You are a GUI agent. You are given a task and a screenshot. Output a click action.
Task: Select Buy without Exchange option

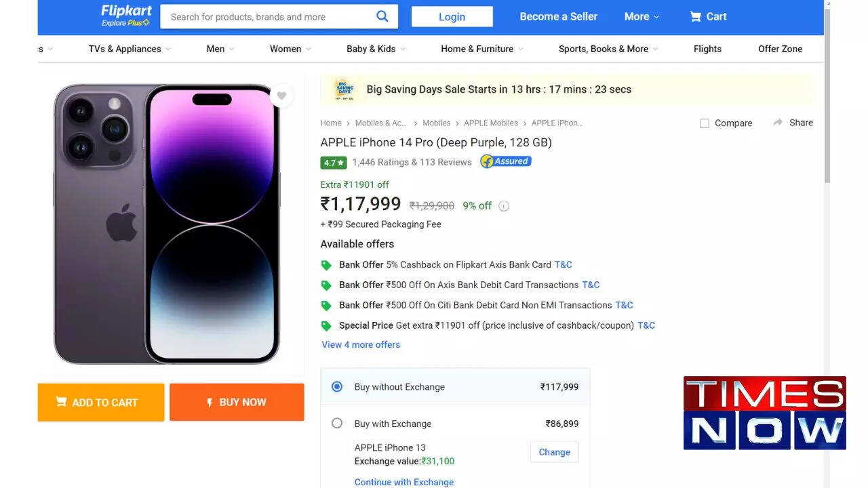coord(337,386)
